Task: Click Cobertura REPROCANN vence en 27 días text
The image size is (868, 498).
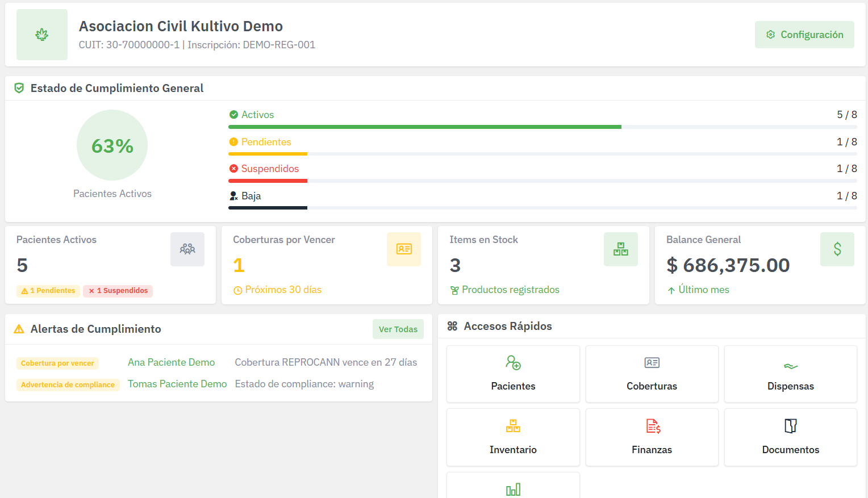Action: point(326,362)
